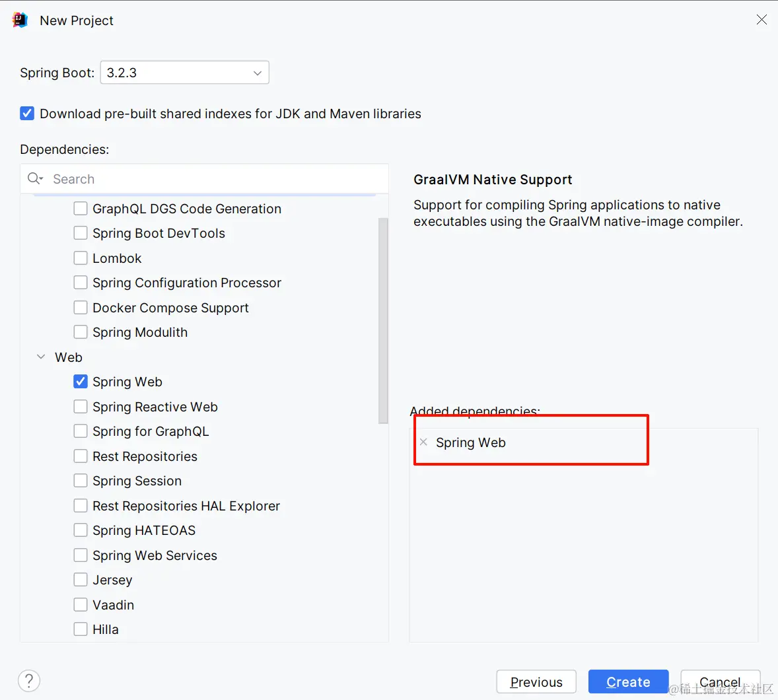Go back with the Previous button

[536, 682]
